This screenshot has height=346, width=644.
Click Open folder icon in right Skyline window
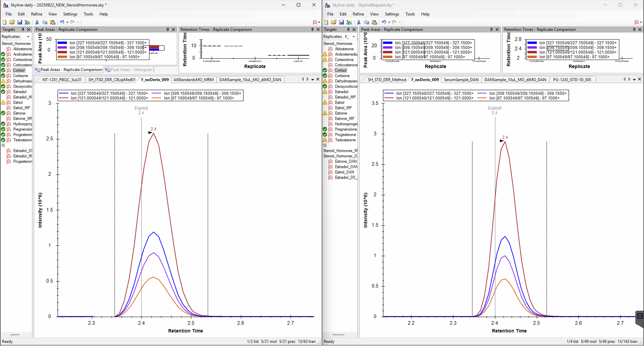(x=334, y=22)
